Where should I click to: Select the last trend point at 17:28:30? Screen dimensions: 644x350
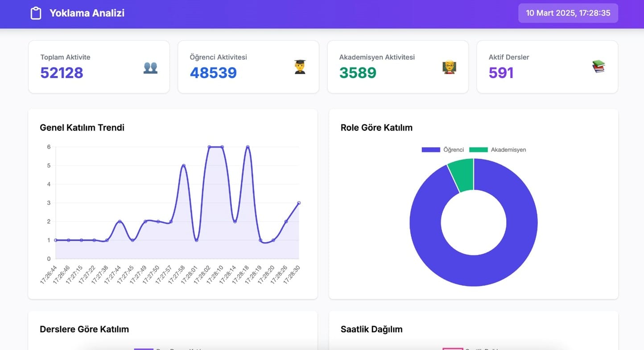[299, 203]
